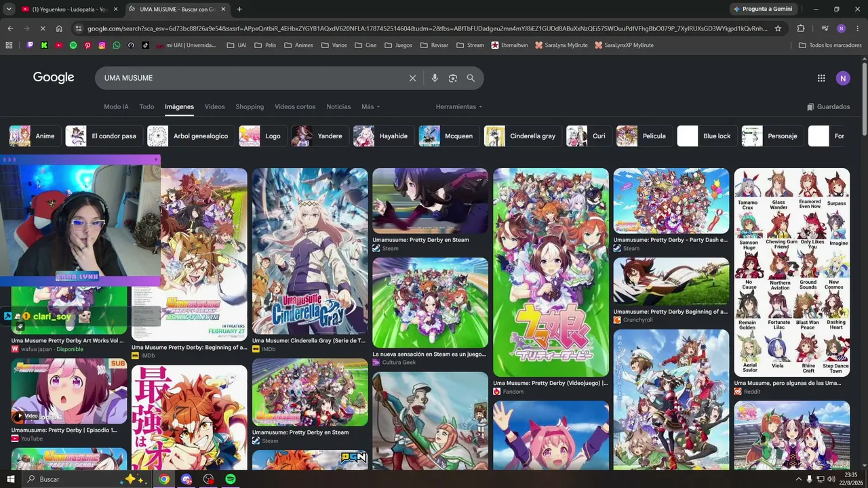Open the media controls icon
Image resolution: width=868 pixels, height=488 pixels.
click(x=825, y=28)
